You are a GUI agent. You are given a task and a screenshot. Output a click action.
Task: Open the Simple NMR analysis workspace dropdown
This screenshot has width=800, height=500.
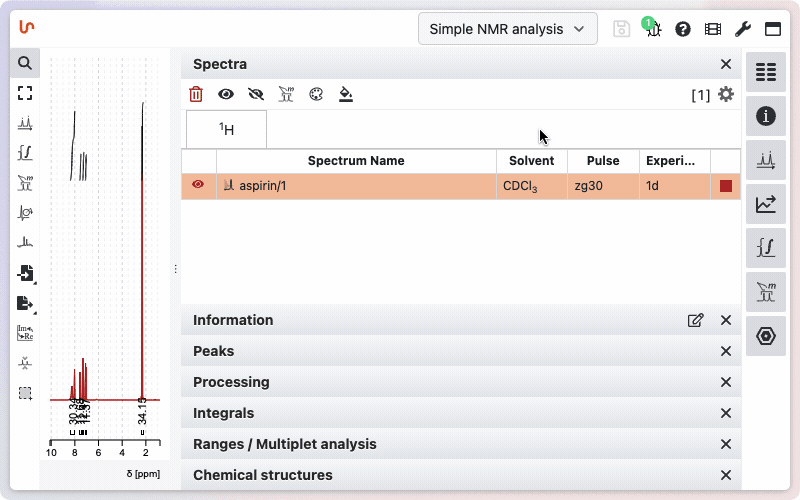pos(507,29)
